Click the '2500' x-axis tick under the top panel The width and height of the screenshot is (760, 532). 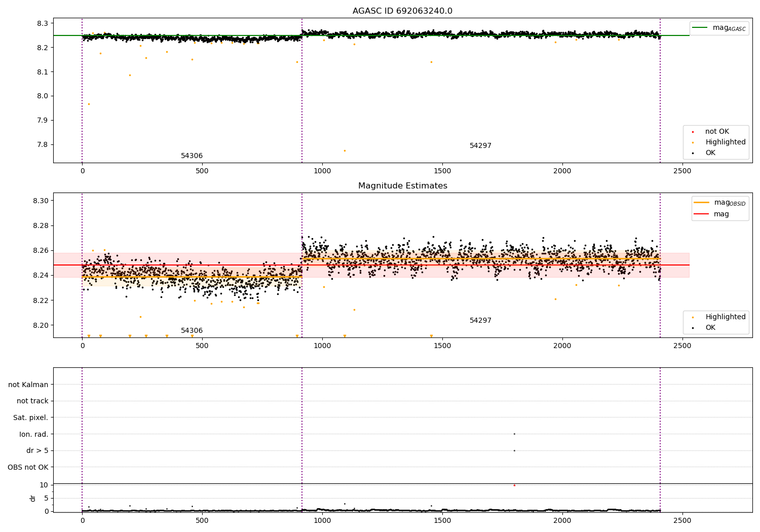682,171
